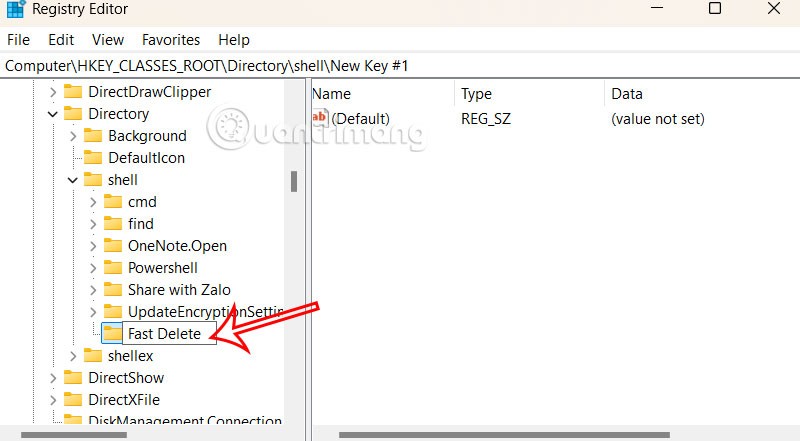Click the folder icon next to cmd key
The image size is (800, 441).
(113, 202)
